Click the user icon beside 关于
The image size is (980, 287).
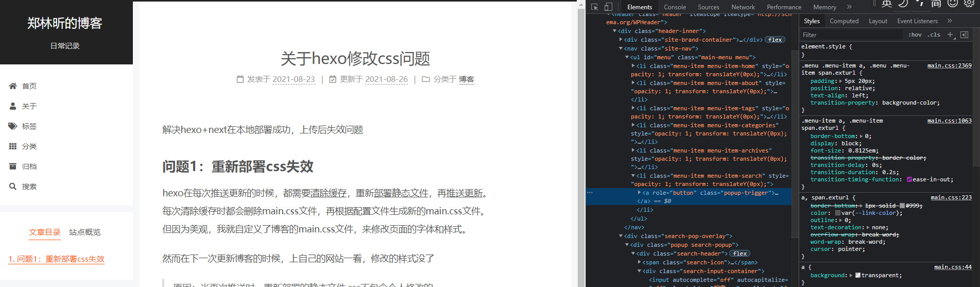13,106
